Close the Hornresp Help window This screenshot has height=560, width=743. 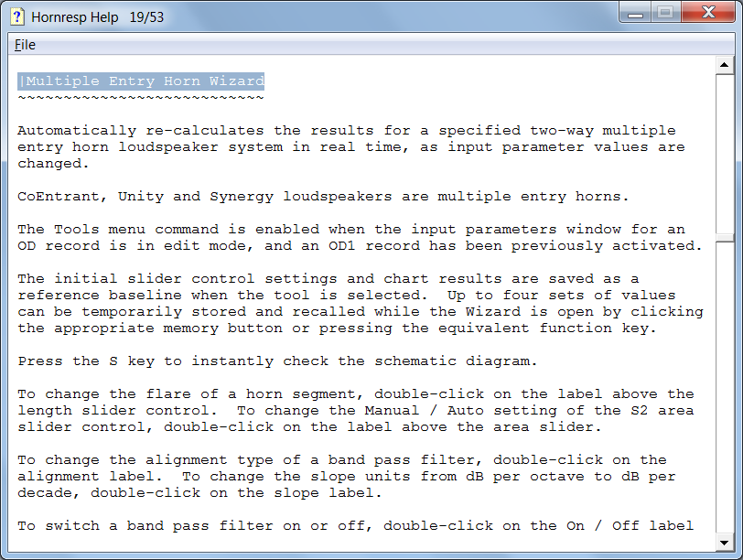708,13
